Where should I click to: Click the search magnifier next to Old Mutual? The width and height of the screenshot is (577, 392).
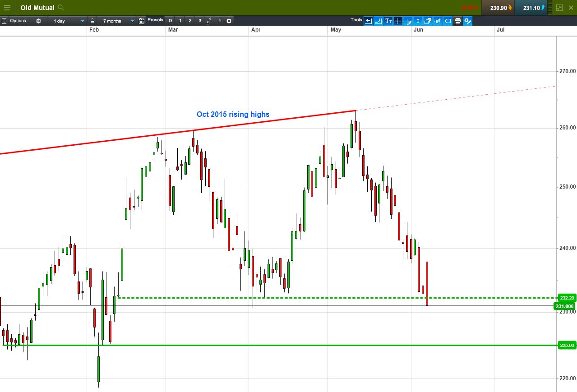(61, 8)
